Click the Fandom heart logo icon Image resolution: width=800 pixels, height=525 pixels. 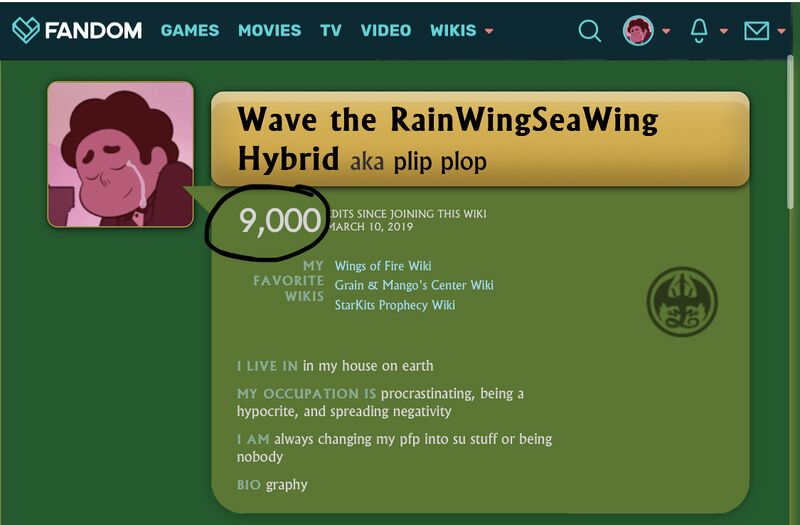point(26,30)
